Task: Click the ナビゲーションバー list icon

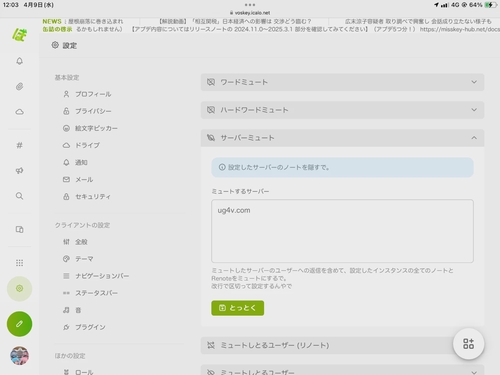Action: 66,276
